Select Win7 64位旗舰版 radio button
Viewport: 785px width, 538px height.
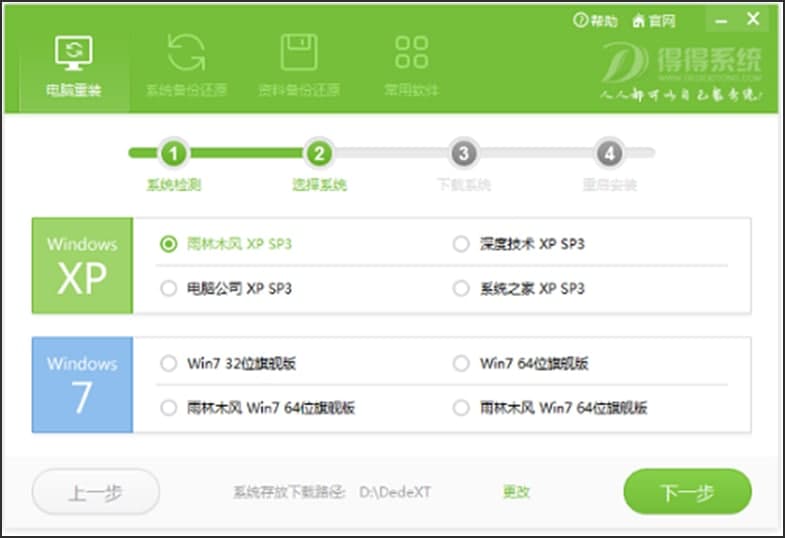(x=461, y=363)
